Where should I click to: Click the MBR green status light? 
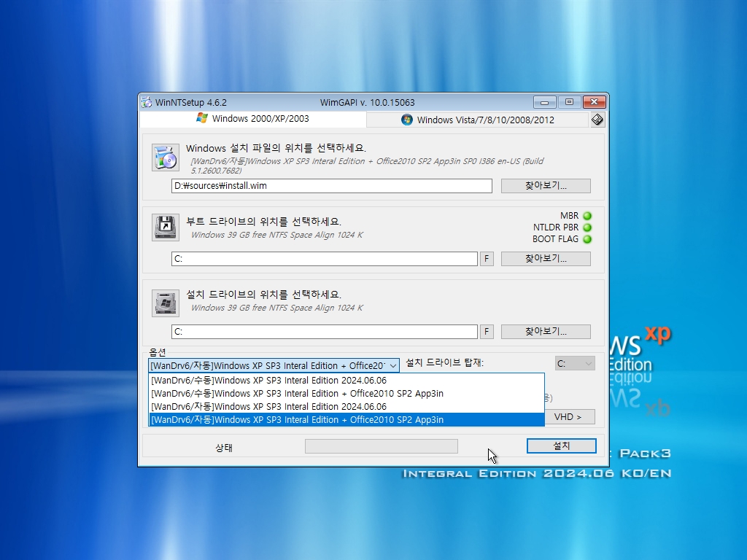click(x=587, y=216)
